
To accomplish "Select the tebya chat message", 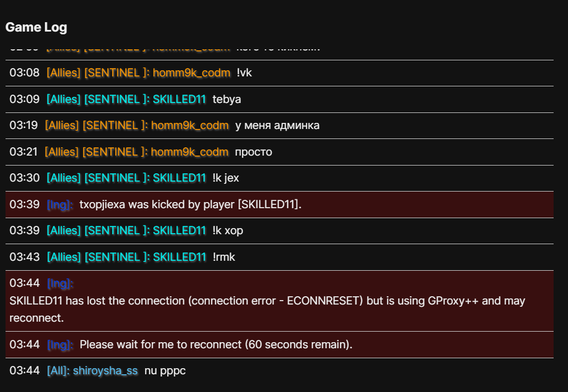I will pos(226,100).
